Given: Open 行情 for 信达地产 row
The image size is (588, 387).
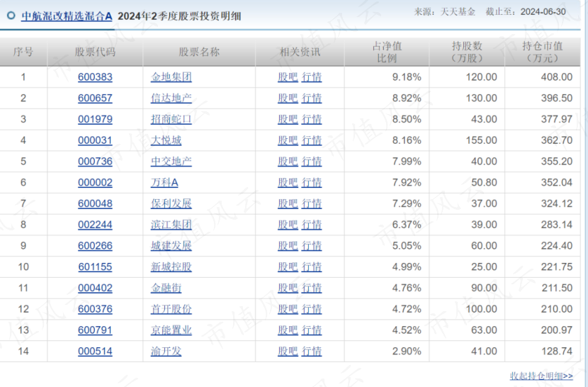Looking at the screenshot, I should 312,98.
